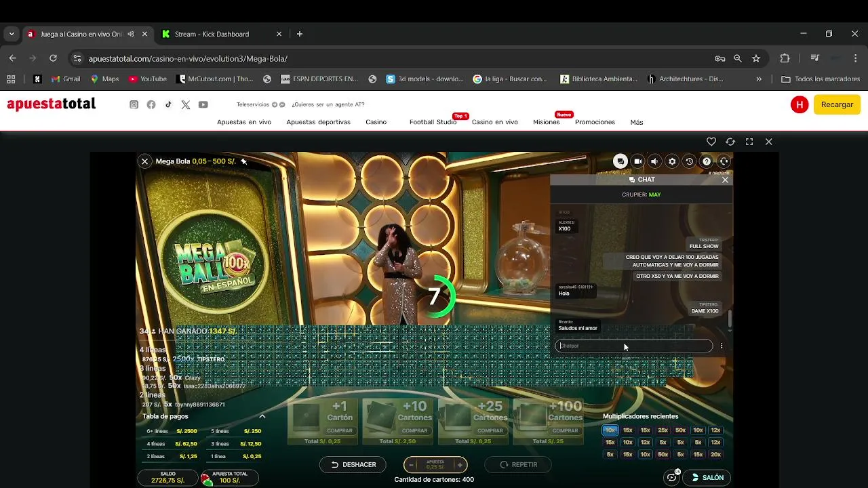868x488 pixels.
Task: Open Apuestas en vivo menu
Action: pyautogui.click(x=244, y=122)
